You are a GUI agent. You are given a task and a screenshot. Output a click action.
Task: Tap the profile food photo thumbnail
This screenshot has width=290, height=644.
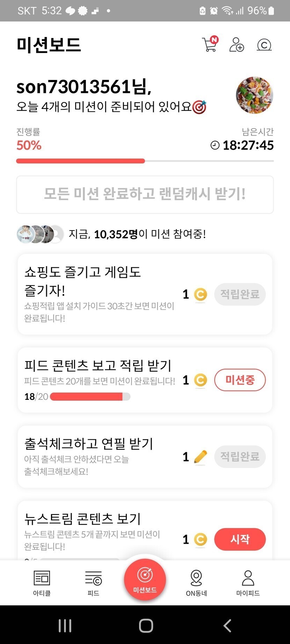[x=254, y=95]
